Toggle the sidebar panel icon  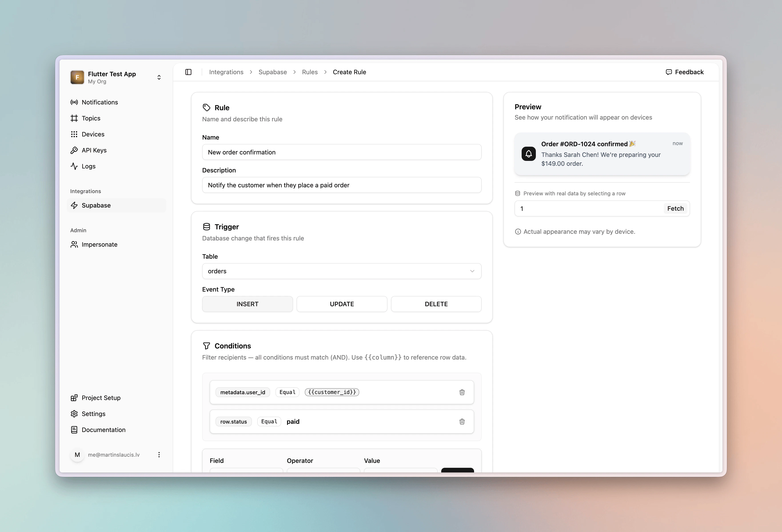(188, 72)
